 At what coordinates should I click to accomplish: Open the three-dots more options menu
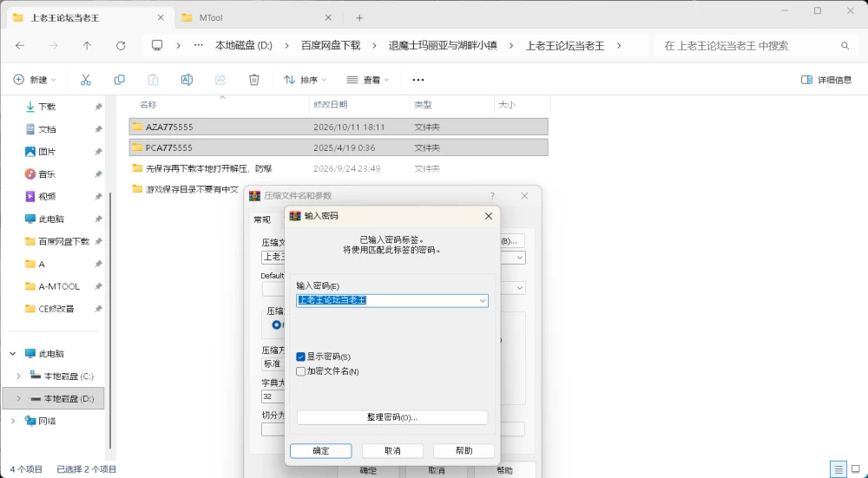click(x=418, y=80)
